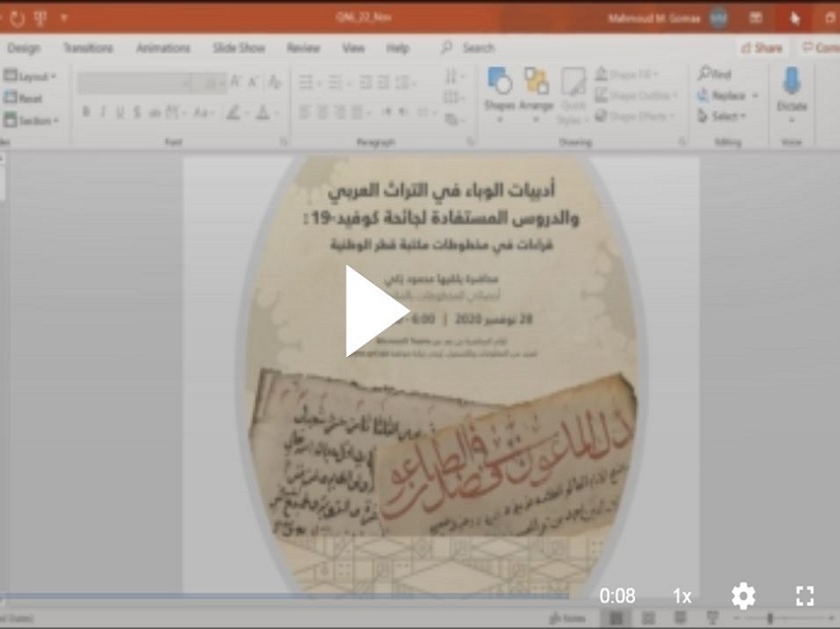Switch to the Slide Show tab
This screenshot has height=629, width=840.
pyautogui.click(x=238, y=48)
